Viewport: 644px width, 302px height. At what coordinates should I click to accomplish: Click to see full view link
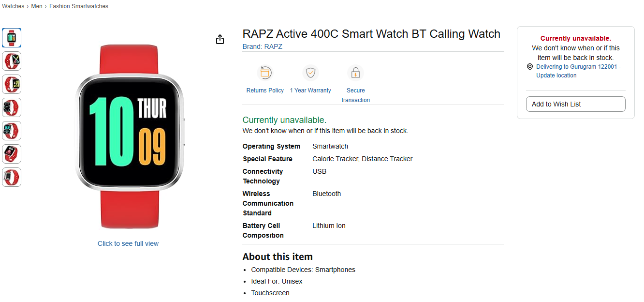point(128,243)
